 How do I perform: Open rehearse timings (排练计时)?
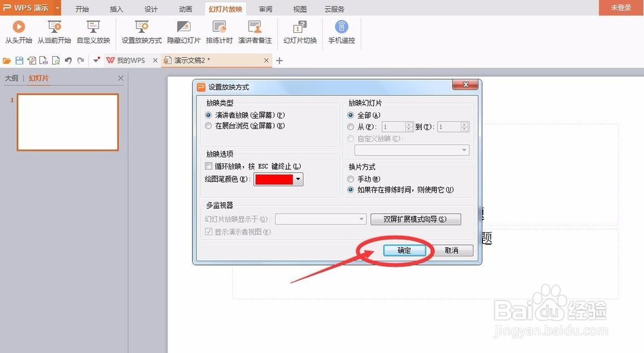coord(219,32)
